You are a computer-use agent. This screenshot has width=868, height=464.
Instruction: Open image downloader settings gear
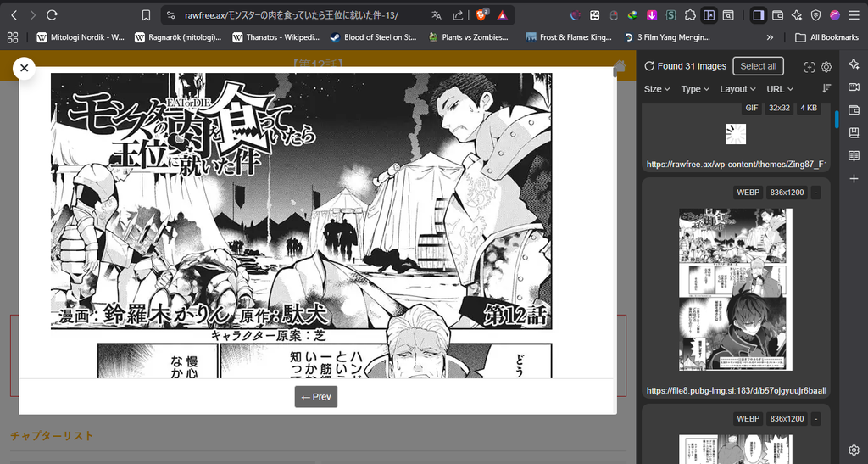pos(826,67)
